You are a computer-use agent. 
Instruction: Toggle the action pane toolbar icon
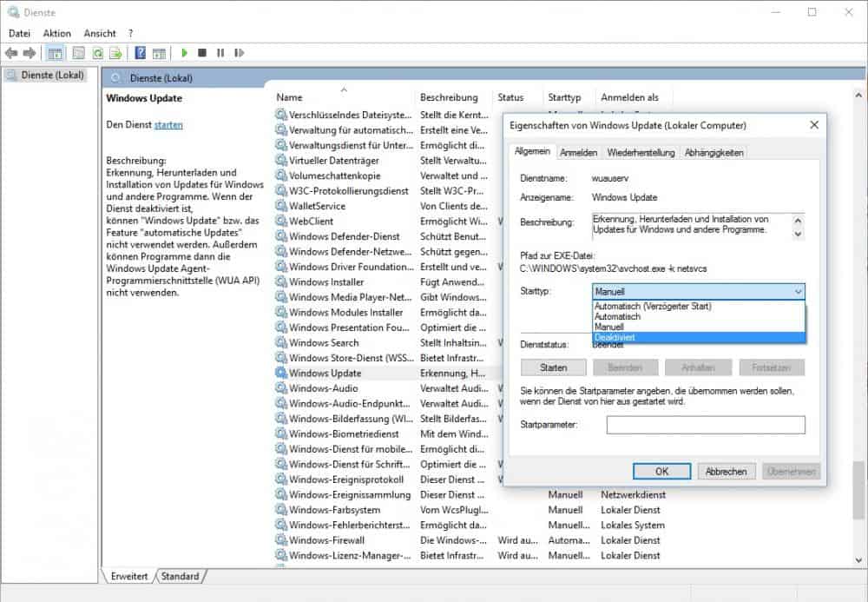(x=159, y=53)
